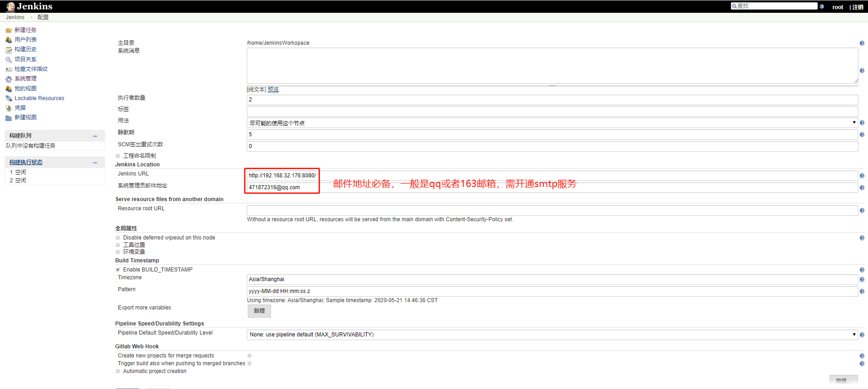Click the Timezone Asia/Shanghai field
The width and height of the screenshot is (868, 389).
[552, 279]
